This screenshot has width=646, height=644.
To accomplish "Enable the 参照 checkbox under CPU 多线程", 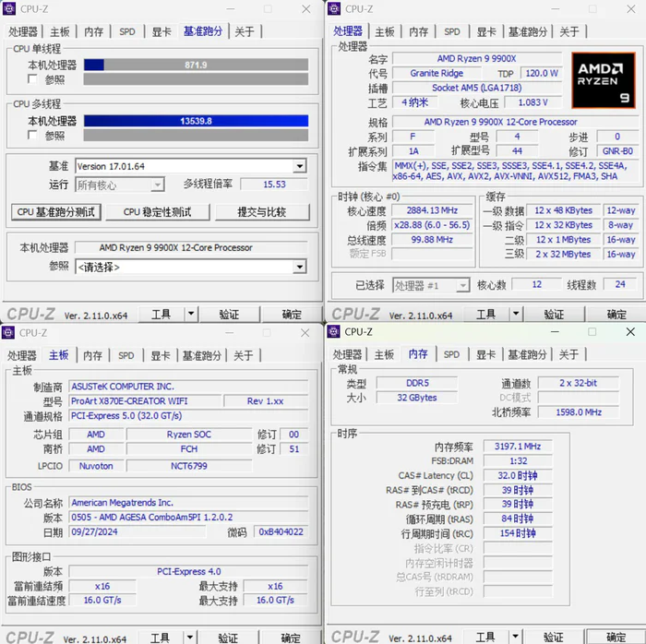I will (x=32, y=135).
